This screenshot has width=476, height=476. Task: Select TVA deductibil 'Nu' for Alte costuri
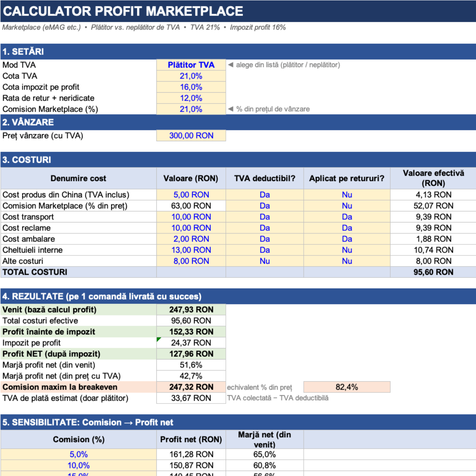tap(265, 261)
